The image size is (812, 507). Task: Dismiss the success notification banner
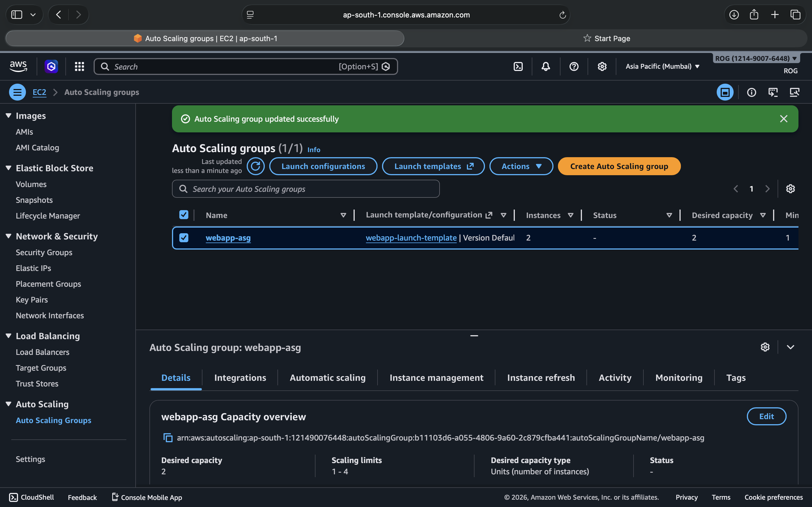point(784,119)
